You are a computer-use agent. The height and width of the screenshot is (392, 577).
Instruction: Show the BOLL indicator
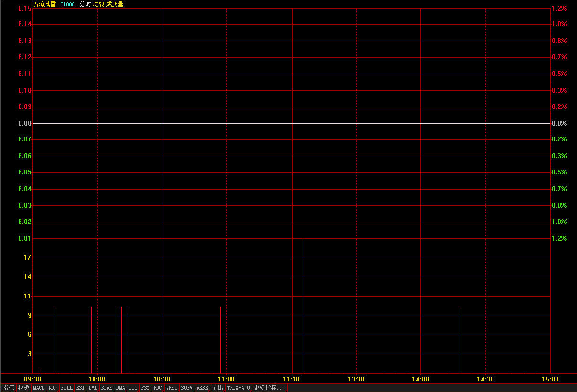point(67,388)
